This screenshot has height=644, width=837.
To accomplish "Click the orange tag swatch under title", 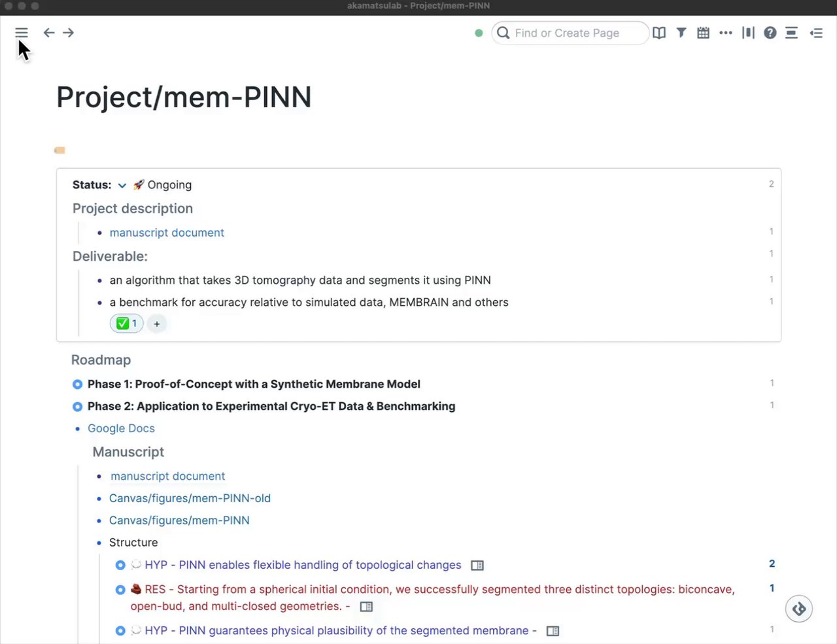I will click(60, 150).
